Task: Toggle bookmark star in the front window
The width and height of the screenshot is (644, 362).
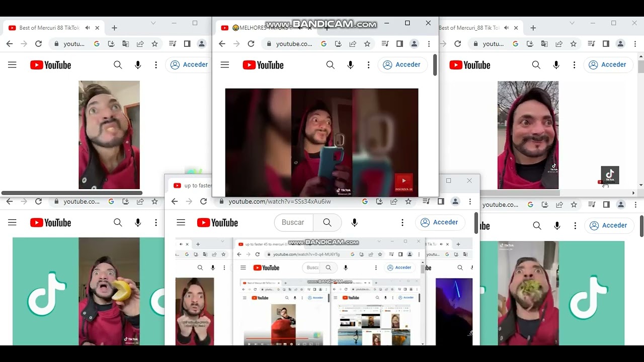Action: coord(367,44)
